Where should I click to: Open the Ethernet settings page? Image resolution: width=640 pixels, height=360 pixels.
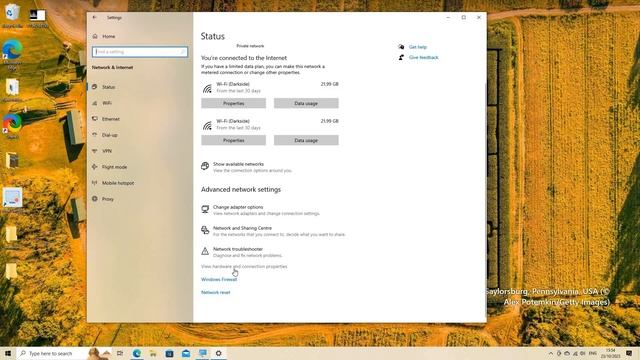pyautogui.click(x=110, y=119)
